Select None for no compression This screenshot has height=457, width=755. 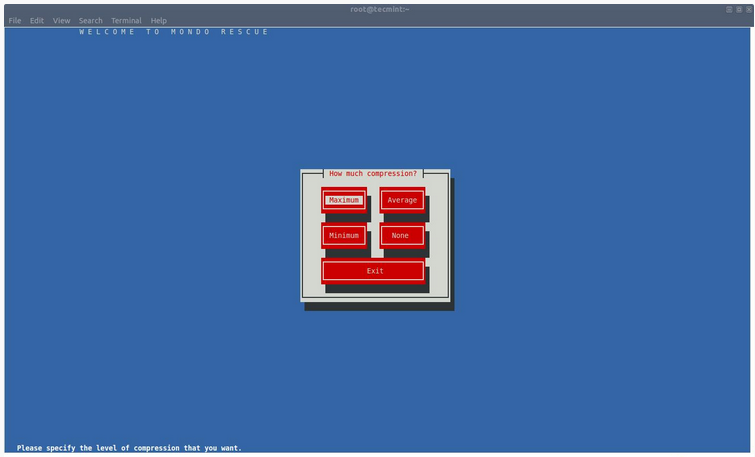click(401, 236)
